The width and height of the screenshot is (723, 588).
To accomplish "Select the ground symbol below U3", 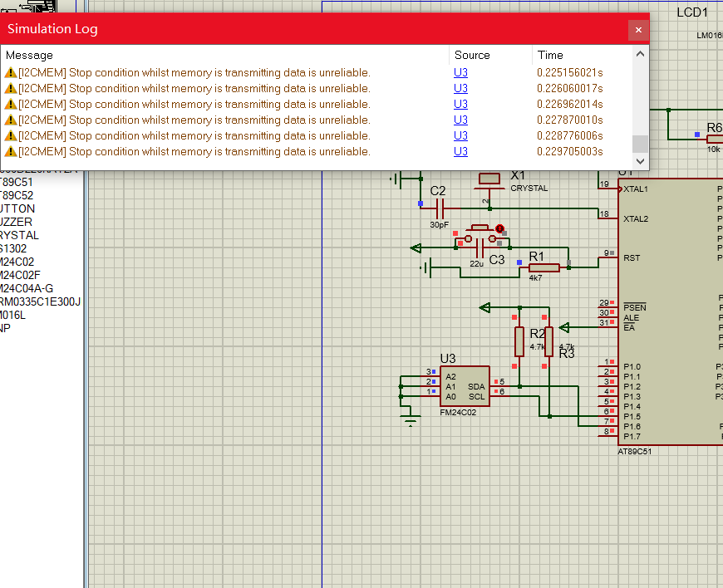I will (x=411, y=419).
